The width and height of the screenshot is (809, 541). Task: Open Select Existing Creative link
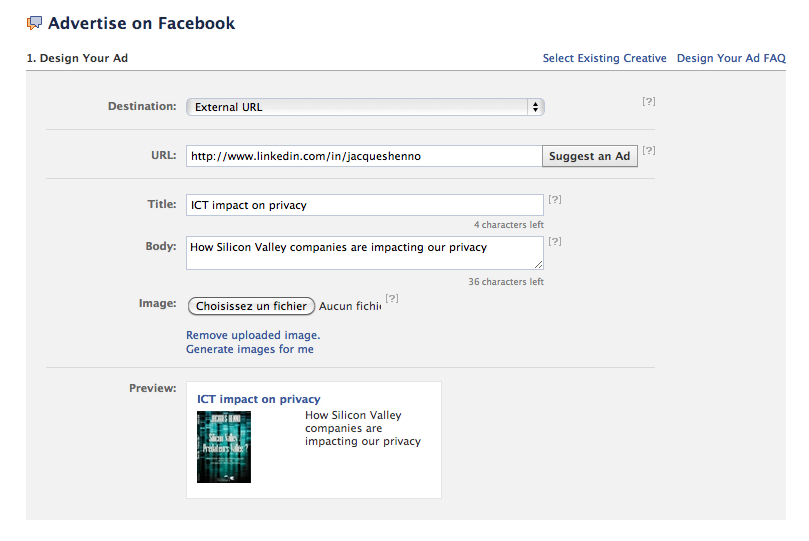click(604, 58)
